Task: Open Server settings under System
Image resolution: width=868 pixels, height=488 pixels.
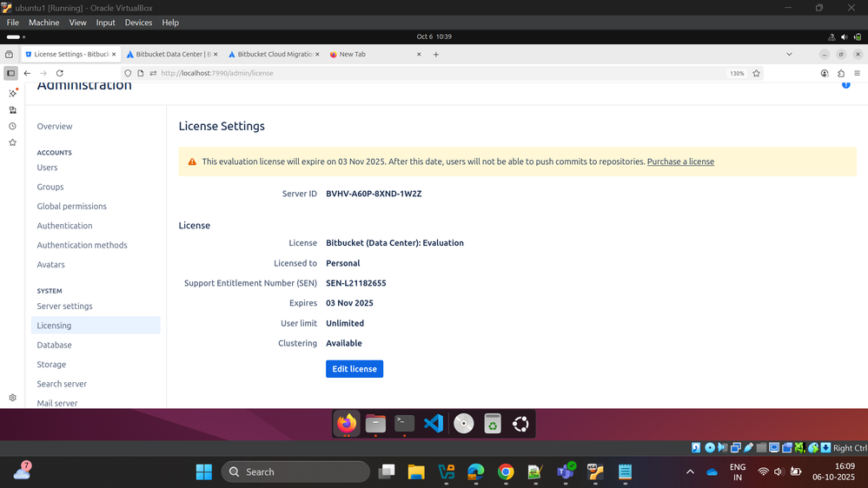Action: click(65, 306)
